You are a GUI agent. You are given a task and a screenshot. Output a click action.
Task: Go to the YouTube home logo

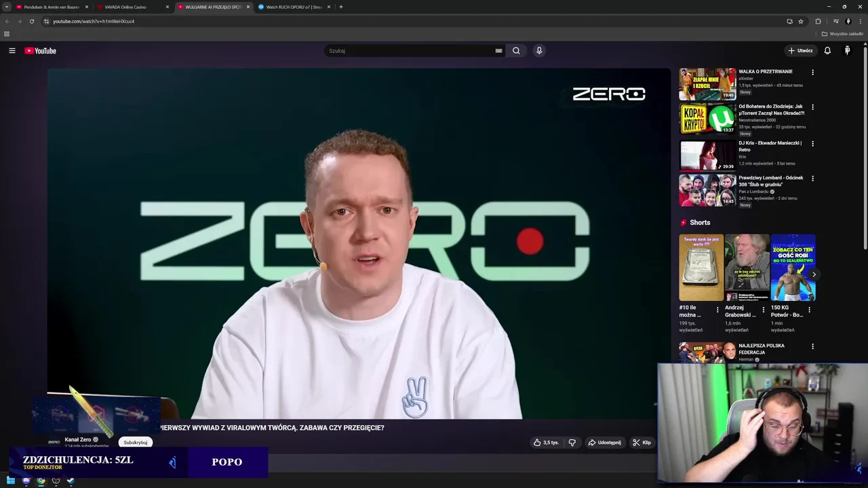(40, 51)
